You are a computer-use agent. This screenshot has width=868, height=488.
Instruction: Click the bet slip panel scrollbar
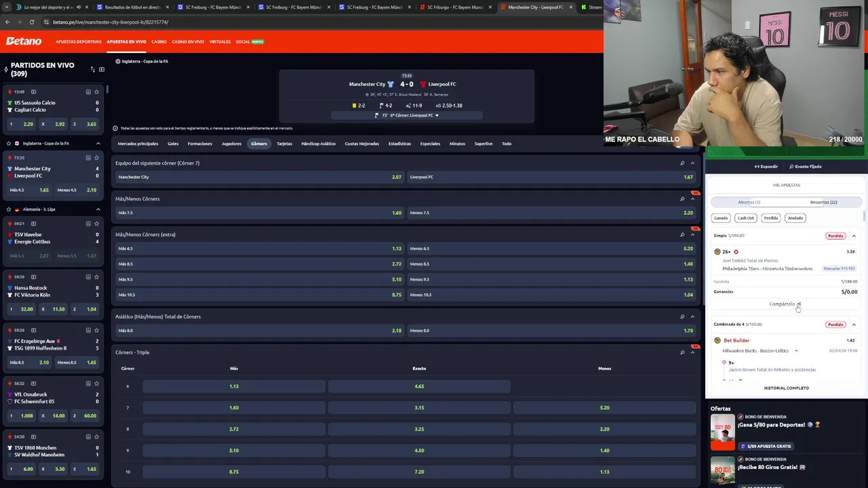(865, 216)
